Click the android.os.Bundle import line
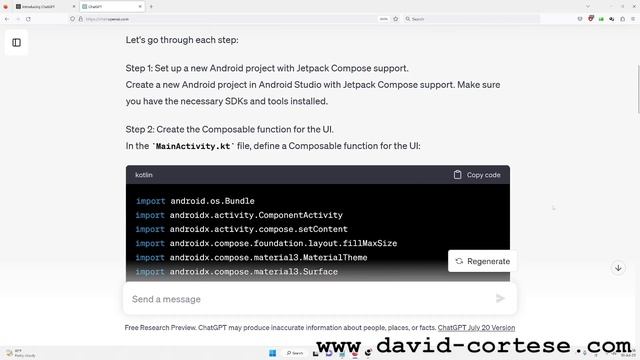Screen dimensions: 640x360 (x=195, y=201)
